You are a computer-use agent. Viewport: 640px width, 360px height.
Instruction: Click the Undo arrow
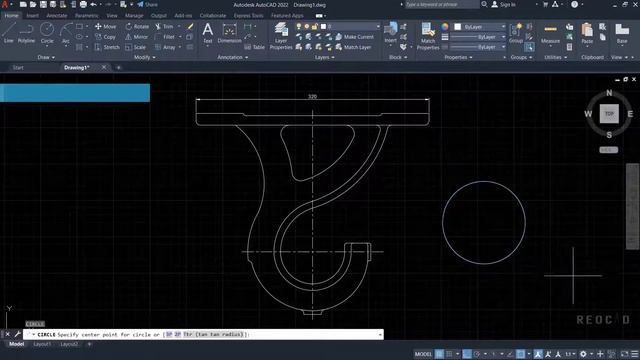93,4
